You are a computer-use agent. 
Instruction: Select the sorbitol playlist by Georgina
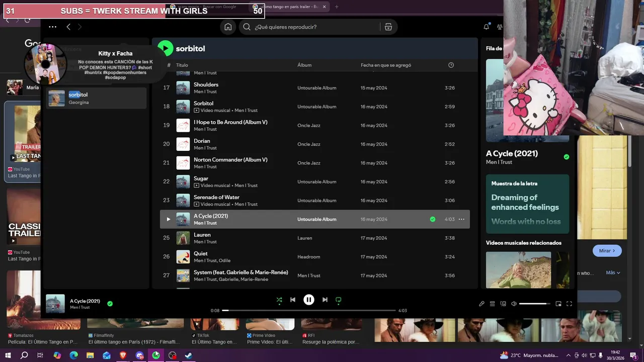point(96,98)
